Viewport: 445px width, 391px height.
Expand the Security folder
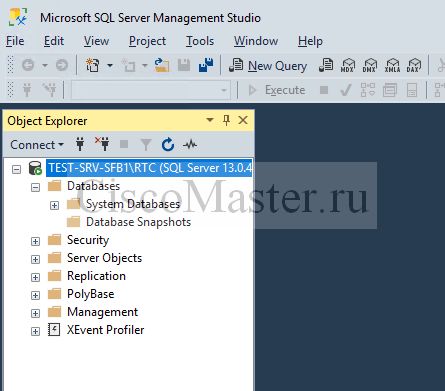pos(35,241)
